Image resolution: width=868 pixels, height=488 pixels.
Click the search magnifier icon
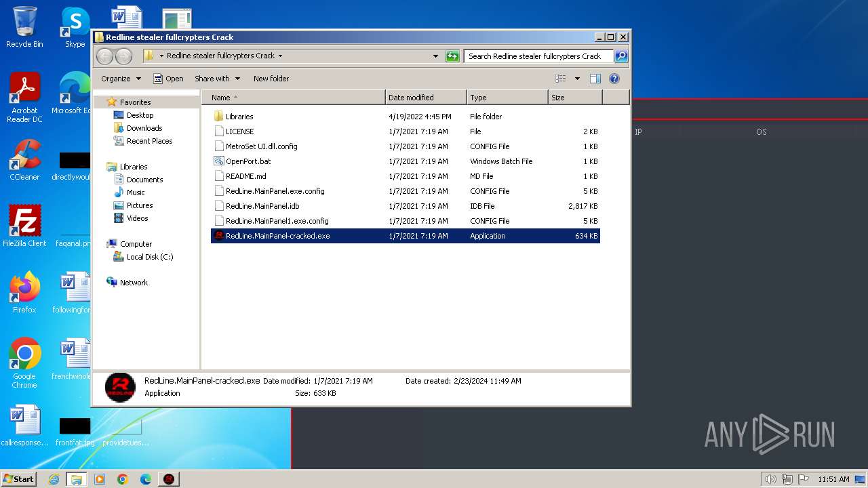621,56
